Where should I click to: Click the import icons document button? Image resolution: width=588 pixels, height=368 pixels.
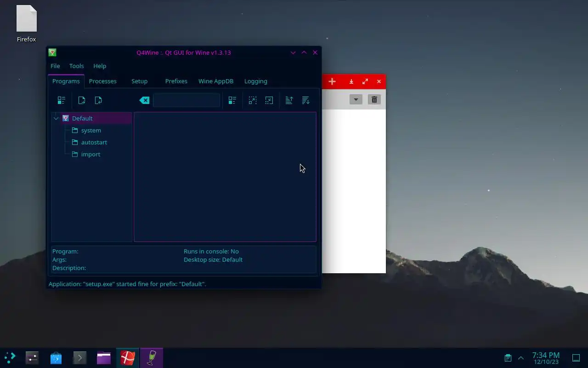click(x=98, y=100)
